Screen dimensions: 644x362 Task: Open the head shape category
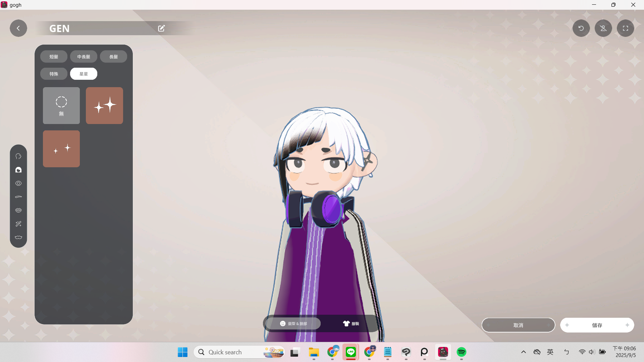coord(18,157)
